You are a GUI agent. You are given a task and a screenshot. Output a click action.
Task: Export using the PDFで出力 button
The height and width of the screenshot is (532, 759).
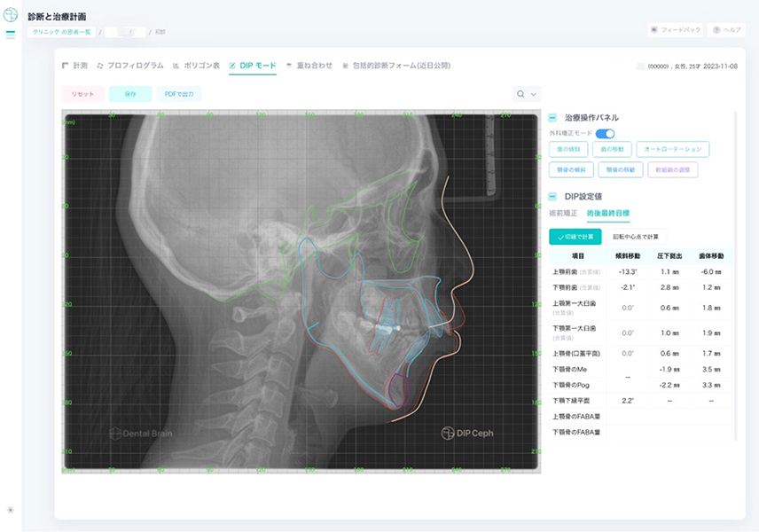pyautogui.click(x=179, y=93)
